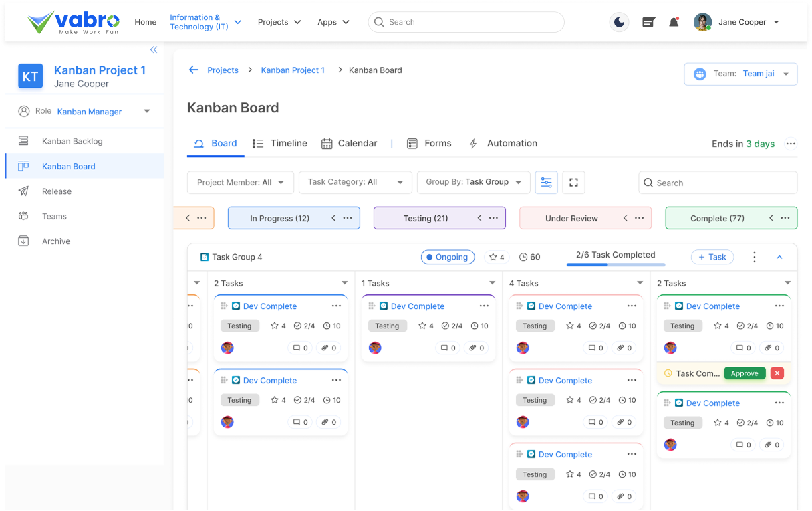Select the Kanban Backlog sidebar icon
This screenshot has width=812, height=511.
[23, 141]
